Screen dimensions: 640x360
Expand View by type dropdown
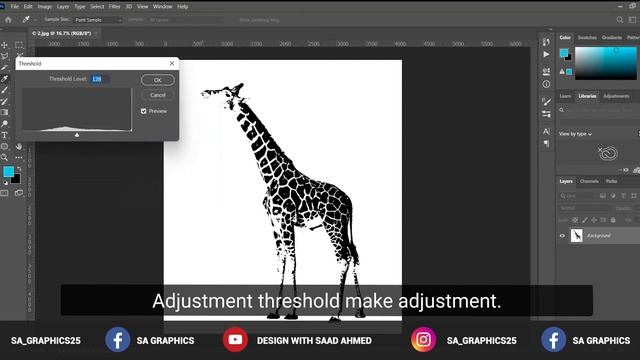coord(575,134)
